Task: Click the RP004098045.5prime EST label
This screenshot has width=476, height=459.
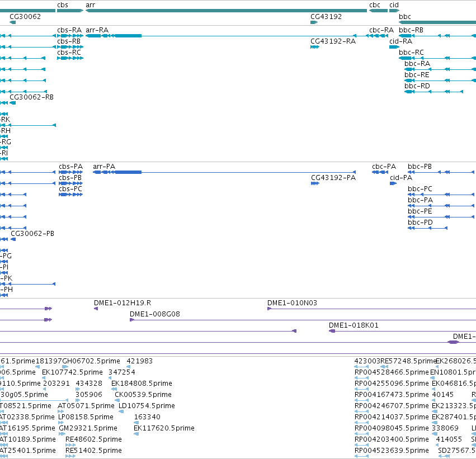Action: [x=392, y=429]
